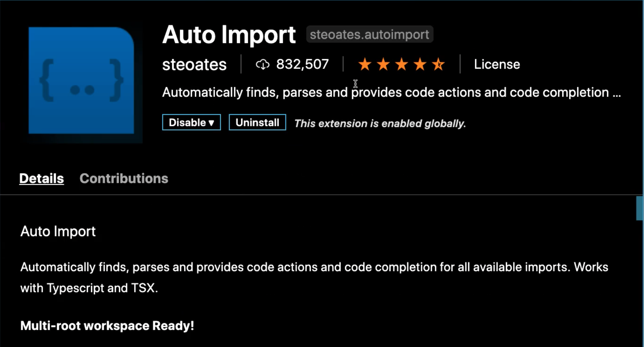
Task: Click the truncated description line in header
Action: point(392,92)
